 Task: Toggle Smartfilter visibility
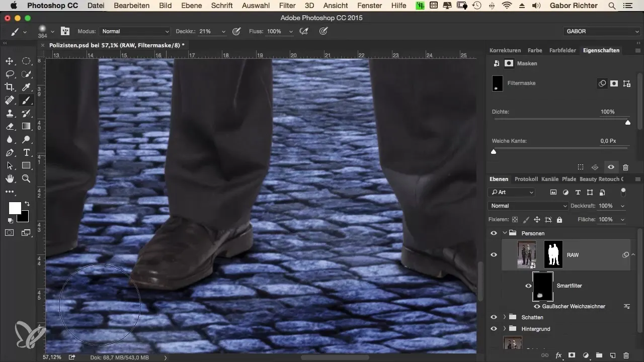(x=528, y=286)
